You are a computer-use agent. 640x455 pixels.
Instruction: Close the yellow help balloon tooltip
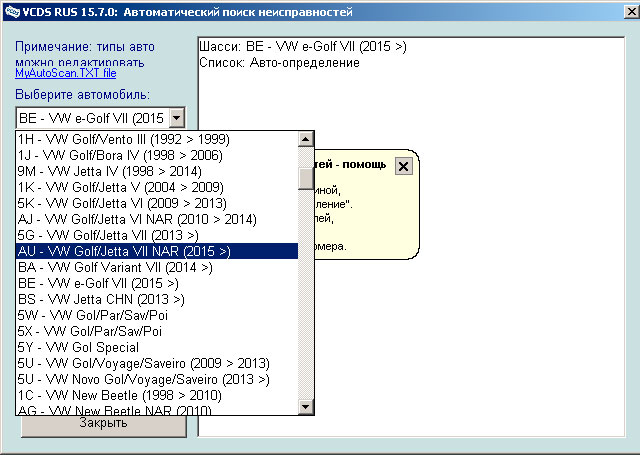pyautogui.click(x=403, y=167)
